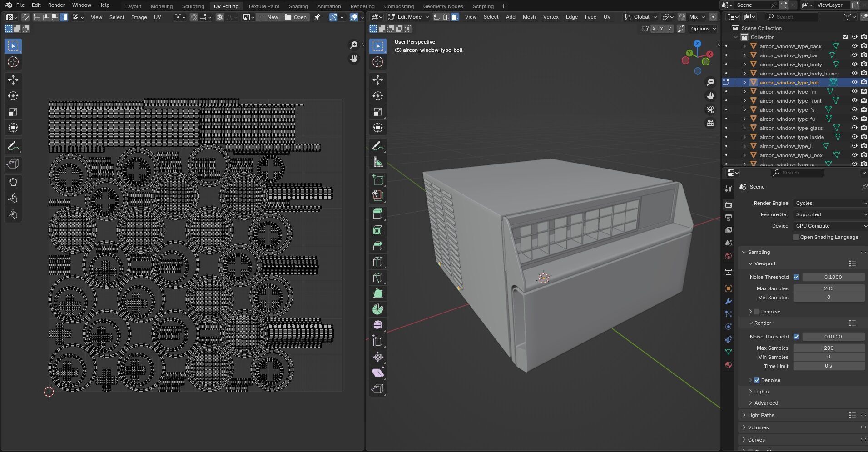Open the Options popover in 3D viewport
This screenshot has width=868, height=452.
(703, 29)
